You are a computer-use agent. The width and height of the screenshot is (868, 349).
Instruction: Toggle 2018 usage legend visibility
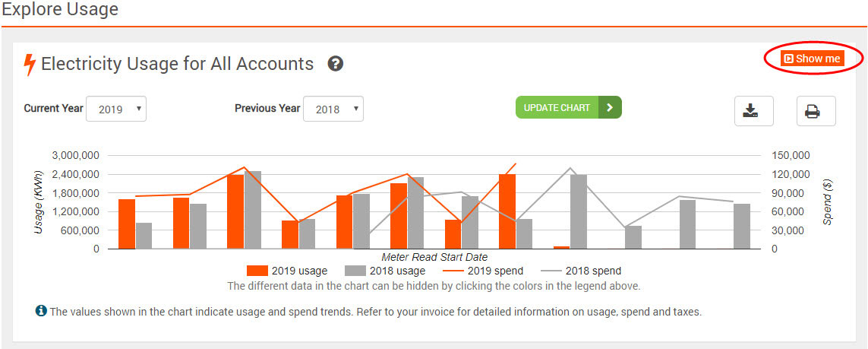pos(385,271)
